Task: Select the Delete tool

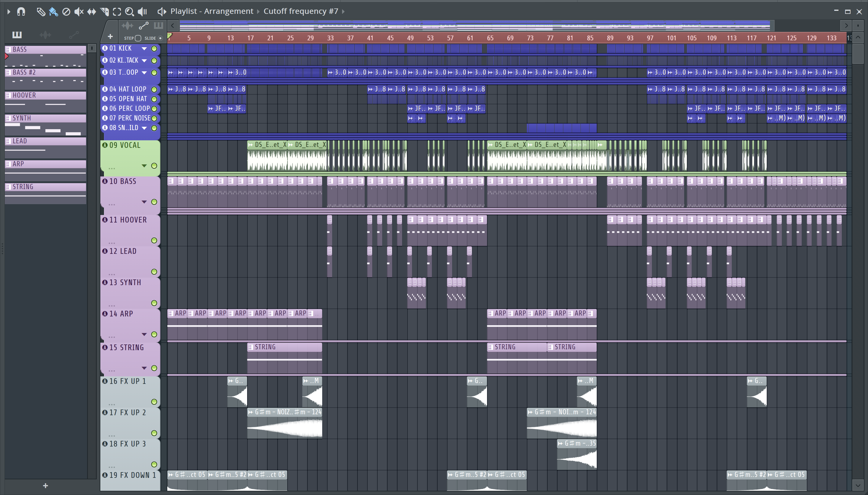Action: pyautogui.click(x=66, y=12)
